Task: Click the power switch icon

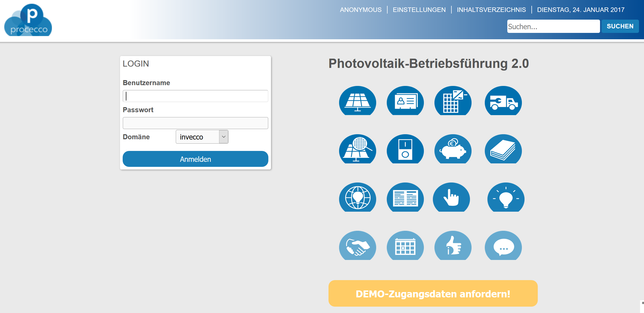Action: coord(405,149)
